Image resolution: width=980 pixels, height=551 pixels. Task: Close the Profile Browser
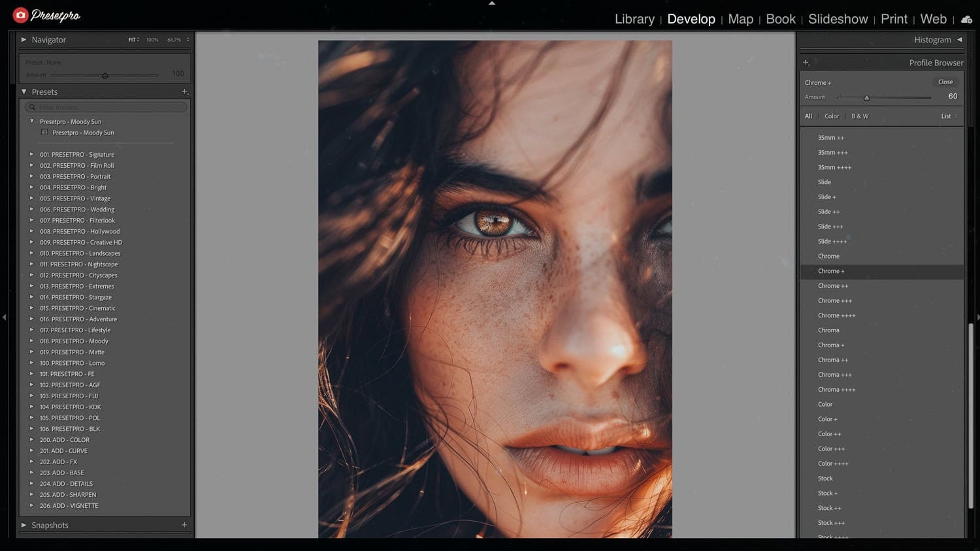[x=945, y=82]
